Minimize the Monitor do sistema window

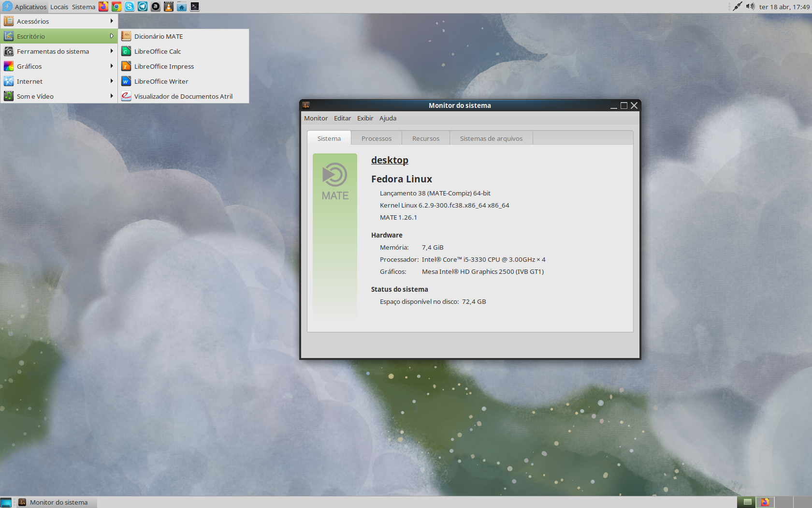point(613,105)
